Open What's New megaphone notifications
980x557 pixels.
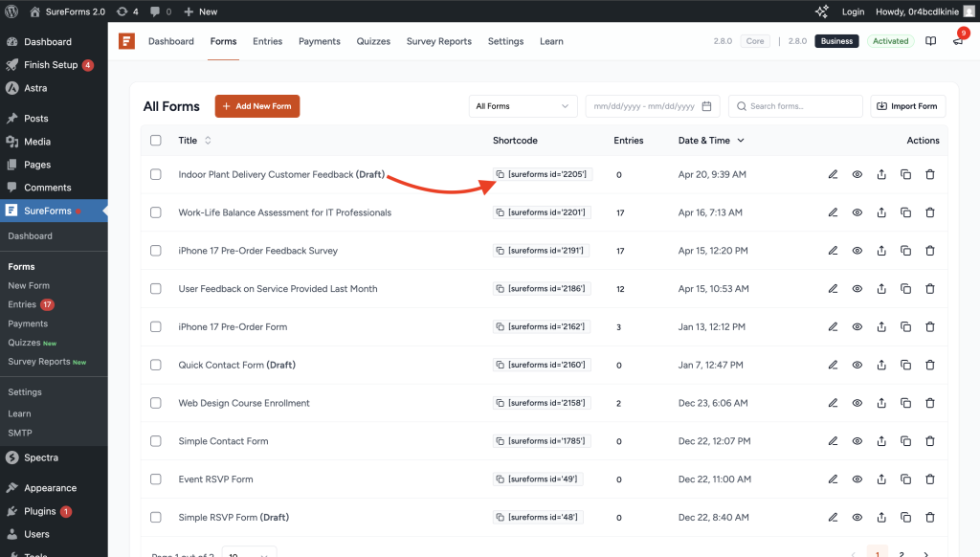(x=957, y=41)
